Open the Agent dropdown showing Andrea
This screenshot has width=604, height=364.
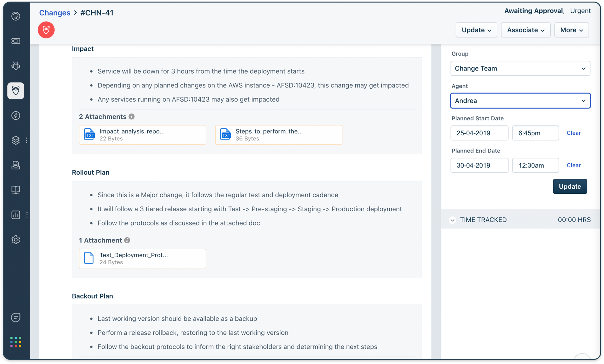pos(520,101)
